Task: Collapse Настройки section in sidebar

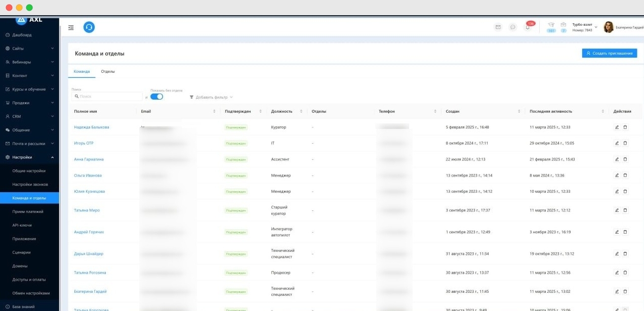Action: [29, 157]
